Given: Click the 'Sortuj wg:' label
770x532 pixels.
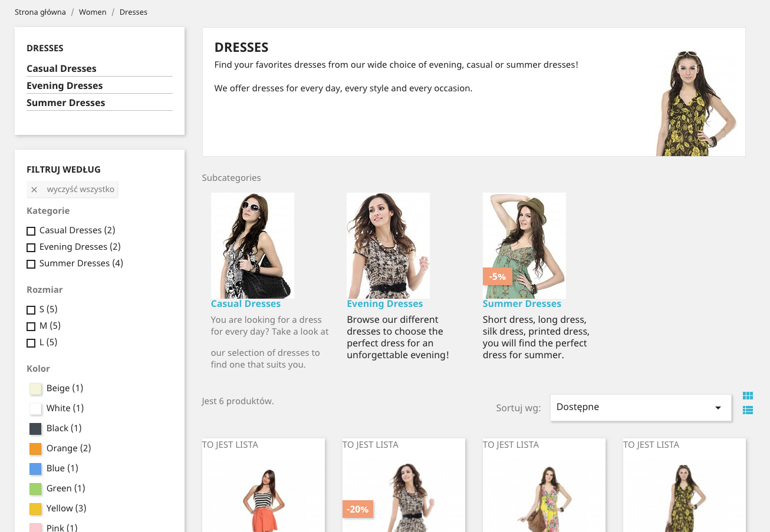Looking at the screenshot, I should [x=518, y=408].
